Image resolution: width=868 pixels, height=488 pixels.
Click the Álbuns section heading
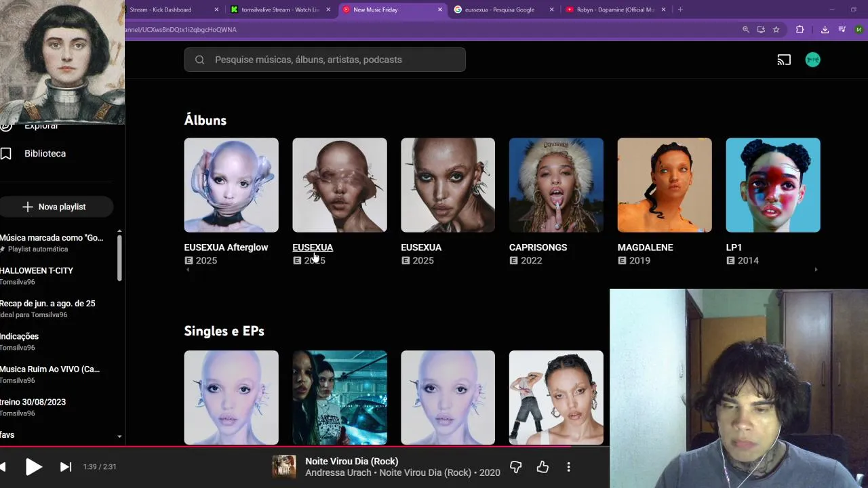pos(205,120)
